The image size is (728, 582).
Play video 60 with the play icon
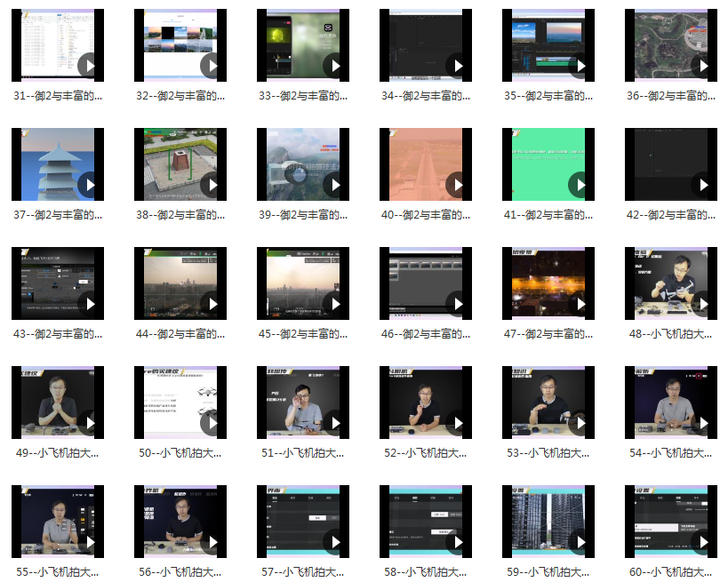[702, 542]
